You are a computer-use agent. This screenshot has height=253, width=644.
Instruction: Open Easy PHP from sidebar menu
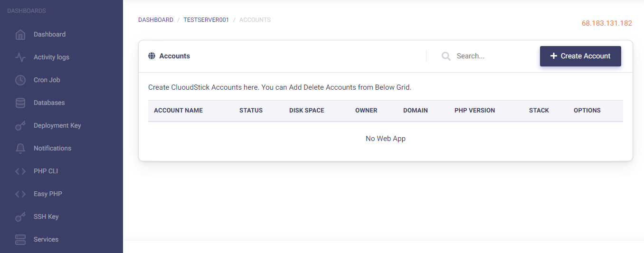point(47,194)
